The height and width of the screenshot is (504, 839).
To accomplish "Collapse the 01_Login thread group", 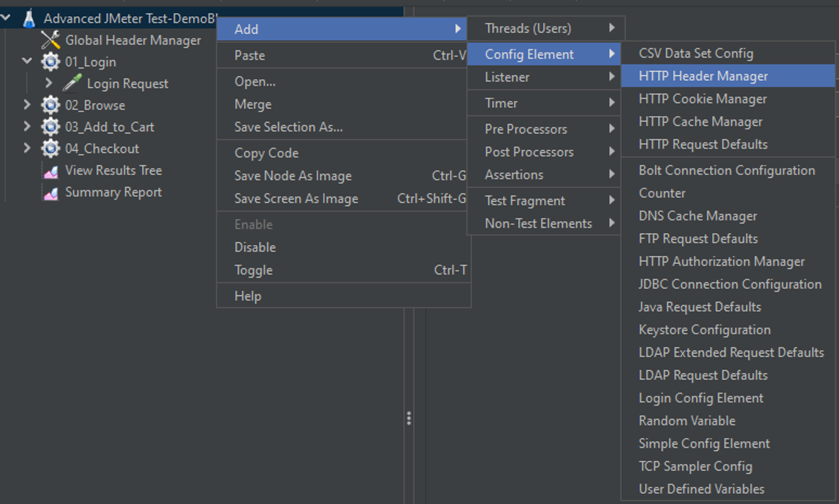I will click(27, 61).
